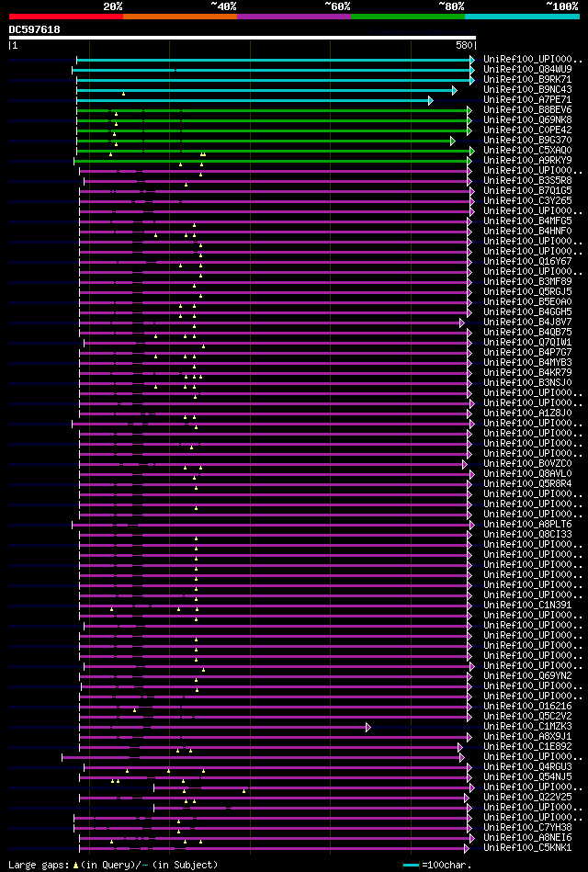Select the UniRef100_A8X9J1 label

(x=527, y=736)
